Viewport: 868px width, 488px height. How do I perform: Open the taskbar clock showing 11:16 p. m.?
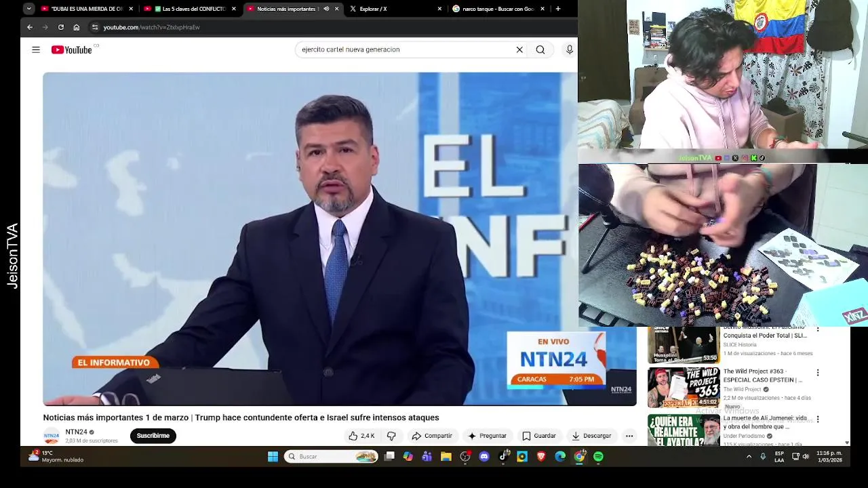pyautogui.click(x=829, y=456)
